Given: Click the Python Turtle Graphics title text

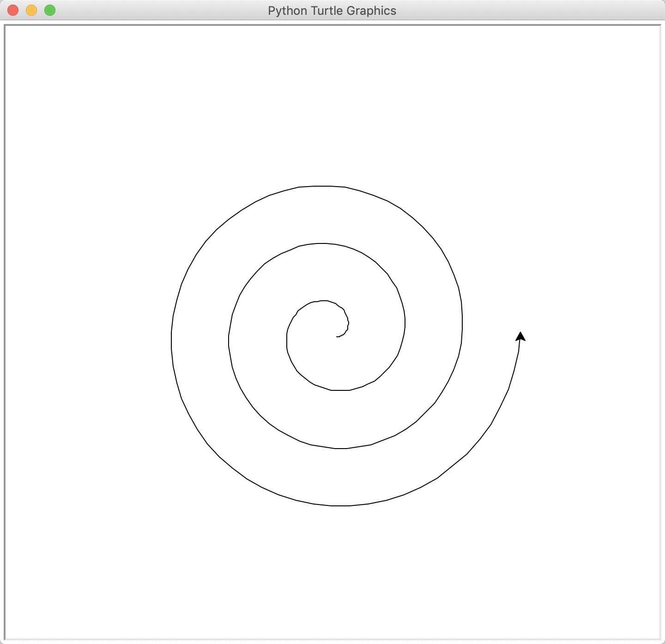Looking at the screenshot, I should pos(332,10).
